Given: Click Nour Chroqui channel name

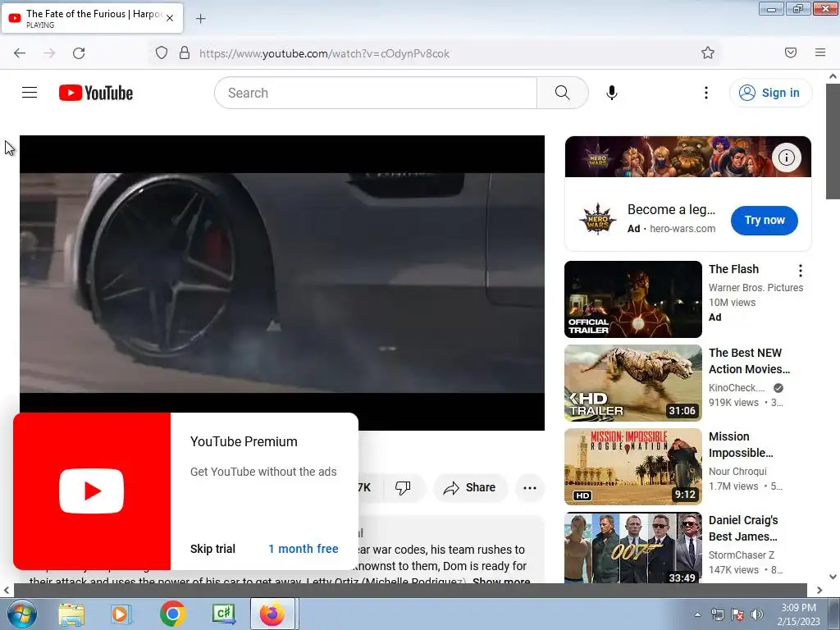Looking at the screenshot, I should coord(737,472).
